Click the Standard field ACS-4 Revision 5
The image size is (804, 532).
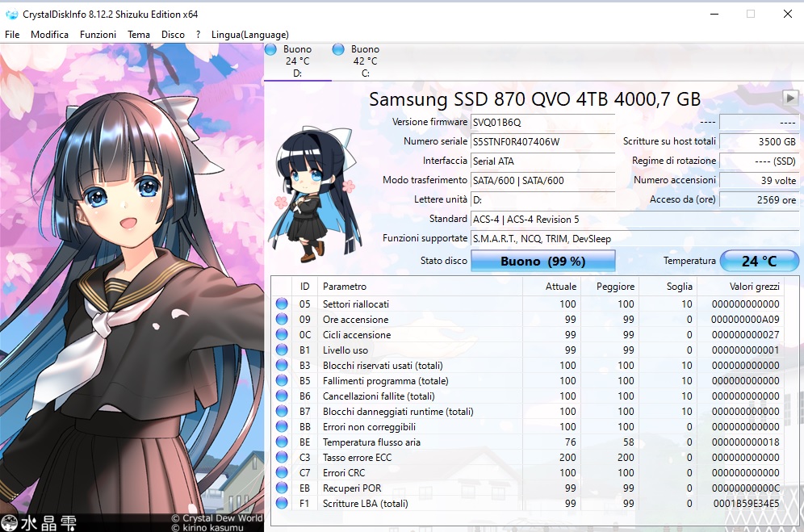coord(634,220)
